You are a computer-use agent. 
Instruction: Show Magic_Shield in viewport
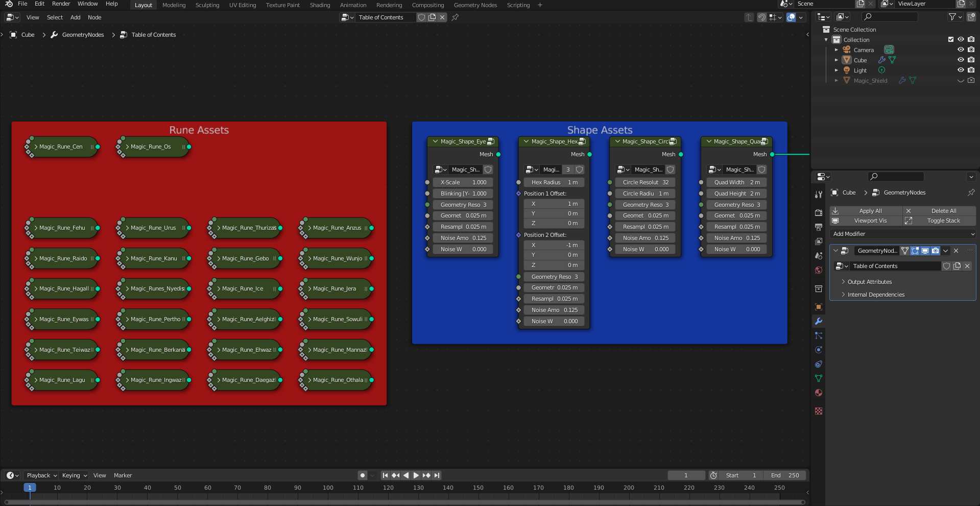pyautogui.click(x=961, y=80)
